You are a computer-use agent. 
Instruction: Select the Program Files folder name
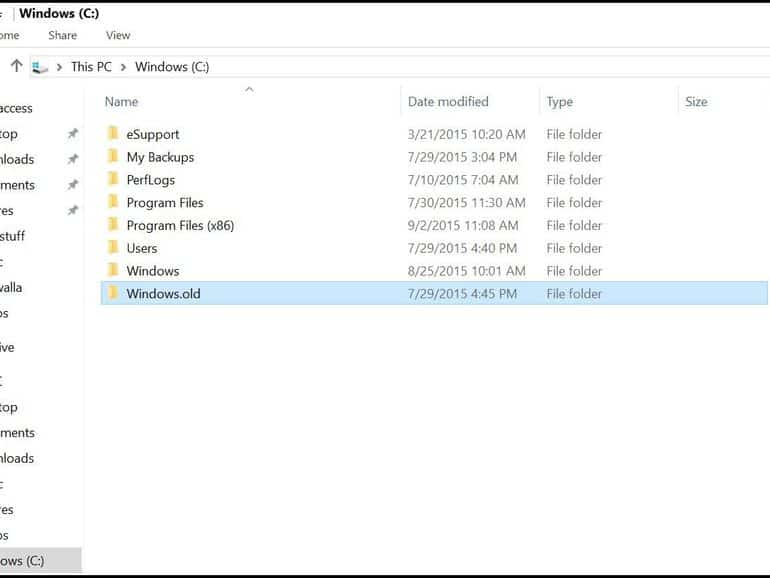[x=165, y=202]
